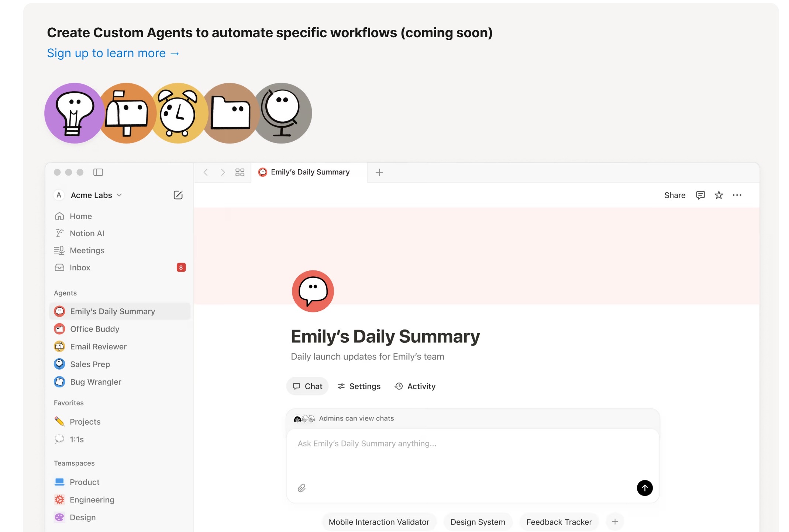Click the paperclip attach file icon
Image resolution: width=789 pixels, height=532 pixels.
click(302, 488)
